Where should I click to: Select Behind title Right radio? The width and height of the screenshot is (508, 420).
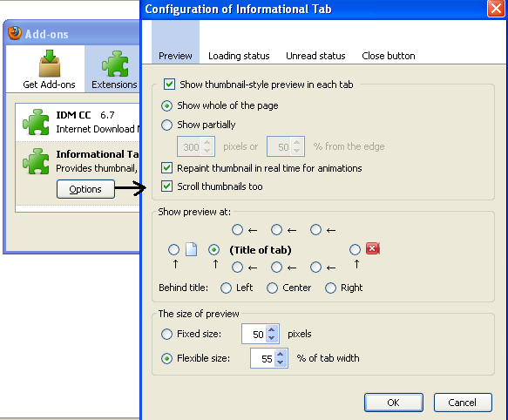(330, 288)
